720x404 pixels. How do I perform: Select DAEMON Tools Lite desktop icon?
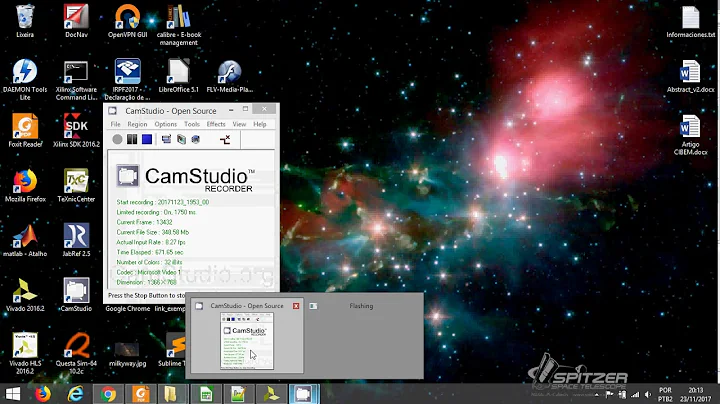click(x=25, y=79)
